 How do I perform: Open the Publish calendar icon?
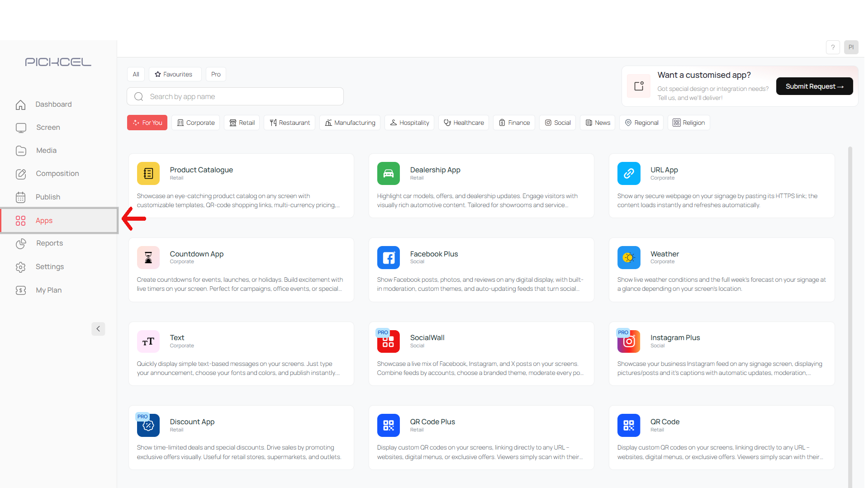point(21,197)
